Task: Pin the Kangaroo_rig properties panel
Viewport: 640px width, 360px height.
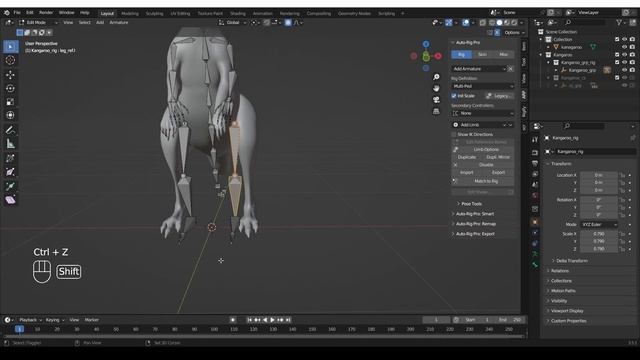Action: [x=632, y=138]
